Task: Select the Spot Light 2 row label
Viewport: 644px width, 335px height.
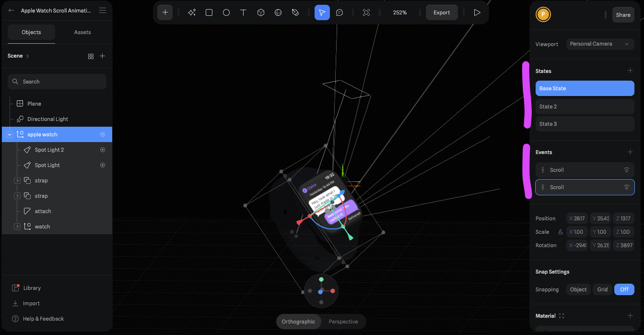Action: tap(49, 150)
